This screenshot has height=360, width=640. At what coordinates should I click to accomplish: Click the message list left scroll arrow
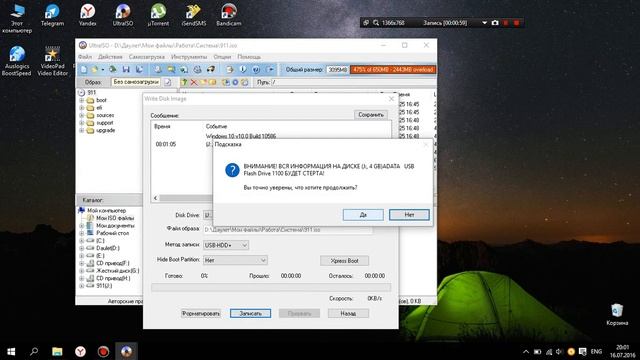coord(155,198)
